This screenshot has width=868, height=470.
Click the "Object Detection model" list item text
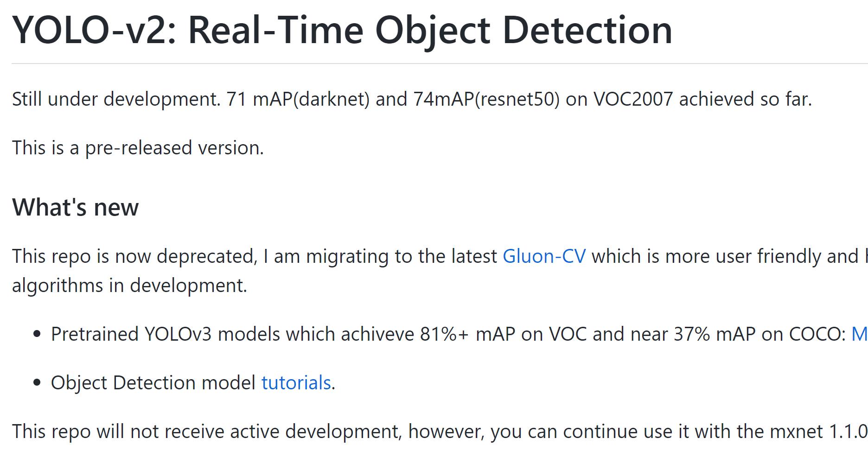(153, 383)
